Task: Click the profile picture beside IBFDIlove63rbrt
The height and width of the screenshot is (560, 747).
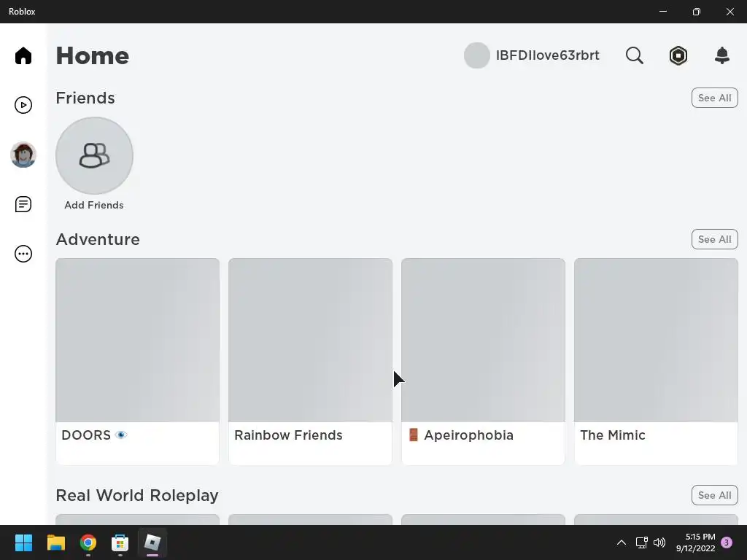Action: (476, 55)
